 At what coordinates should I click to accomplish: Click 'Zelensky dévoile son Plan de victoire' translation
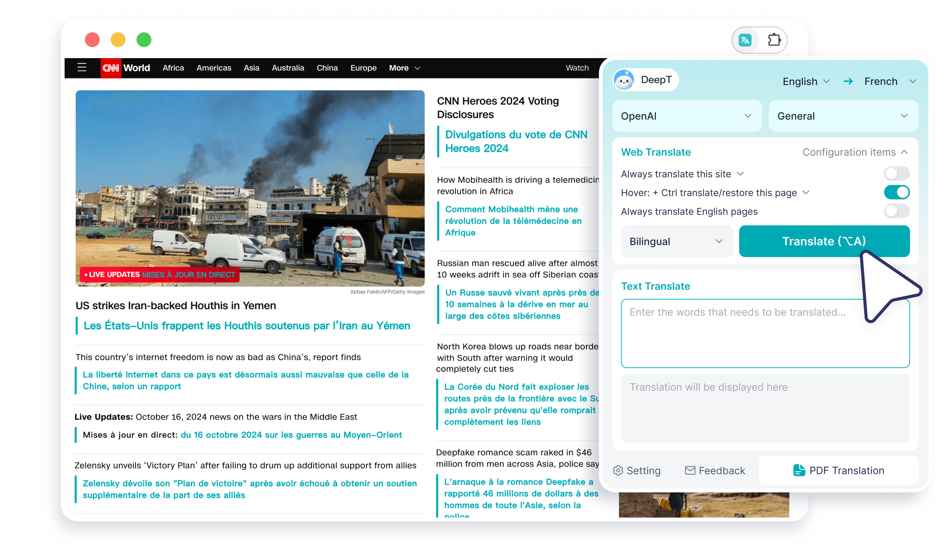coord(249,489)
